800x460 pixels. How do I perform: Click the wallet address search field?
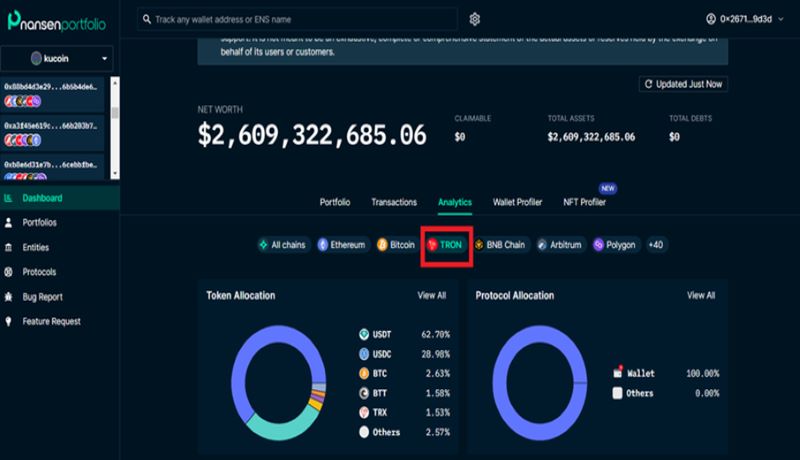point(297,19)
